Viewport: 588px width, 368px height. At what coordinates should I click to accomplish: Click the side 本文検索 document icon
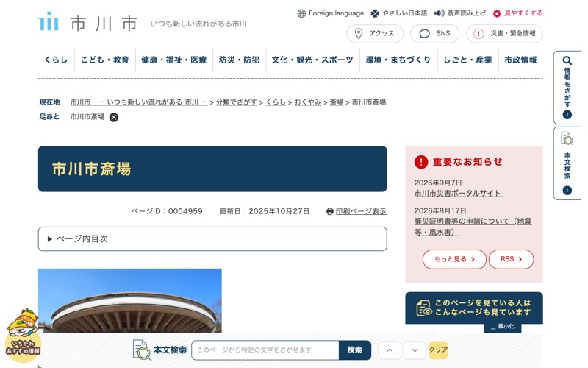(567, 138)
